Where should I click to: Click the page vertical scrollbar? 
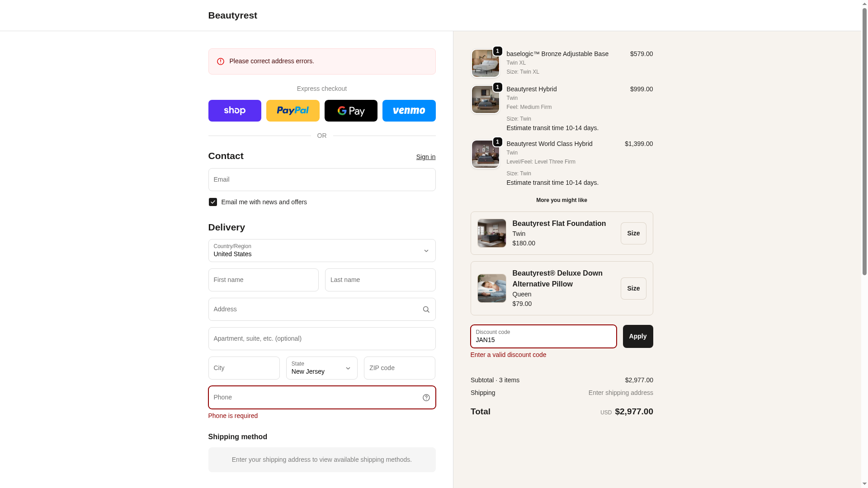point(864,145)
